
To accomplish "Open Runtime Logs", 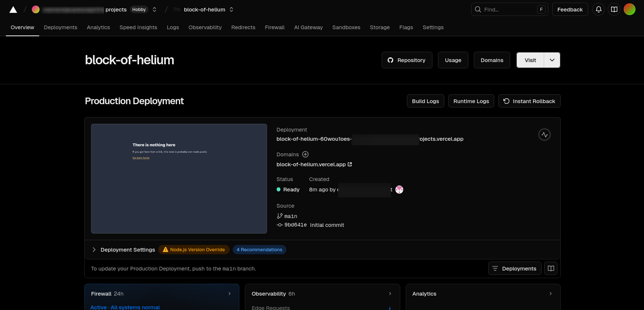I will (x=471, y=101).
